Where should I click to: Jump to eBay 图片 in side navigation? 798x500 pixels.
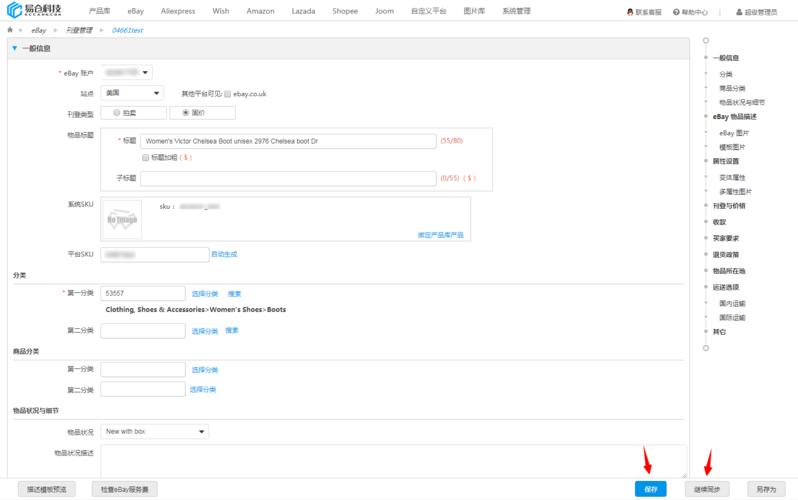point(734,133)
